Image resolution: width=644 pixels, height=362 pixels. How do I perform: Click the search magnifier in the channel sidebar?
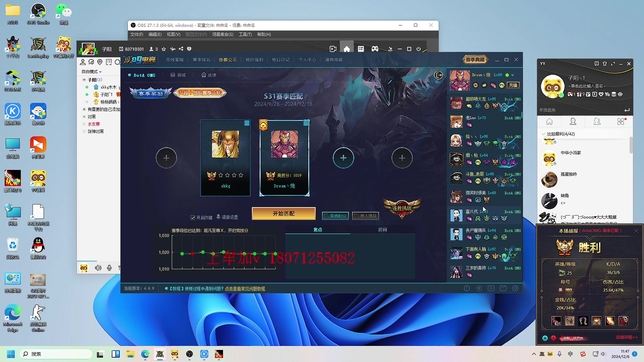pos(117,62)
